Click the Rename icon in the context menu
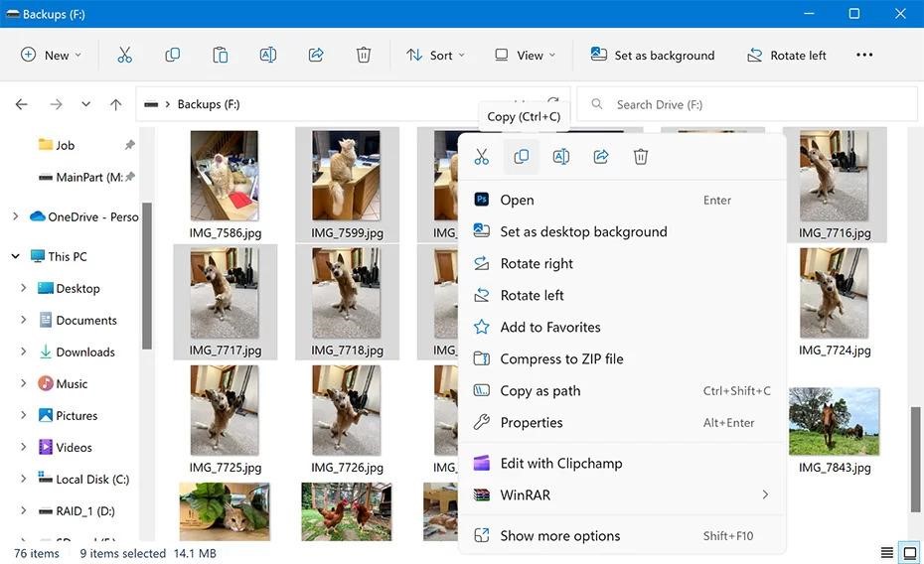924x564 pixels. [561, 157]
